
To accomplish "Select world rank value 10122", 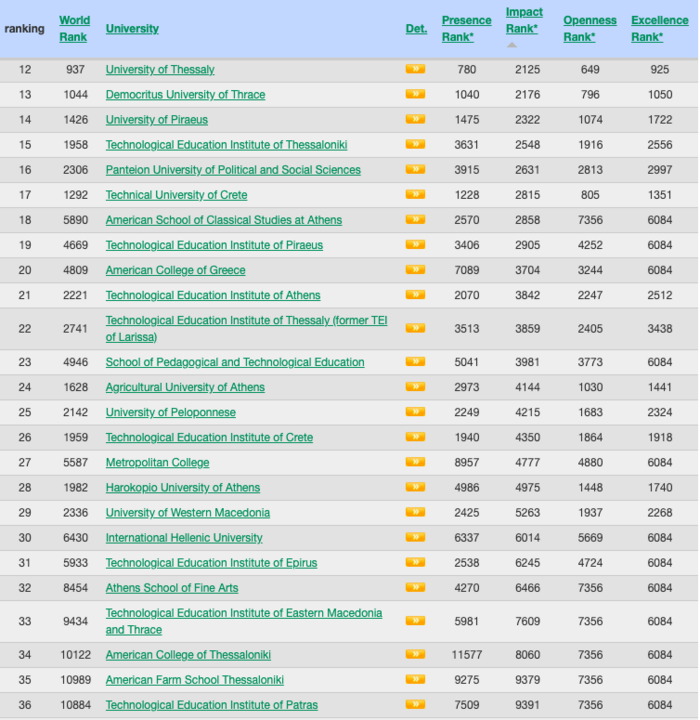I will (75, 655).
